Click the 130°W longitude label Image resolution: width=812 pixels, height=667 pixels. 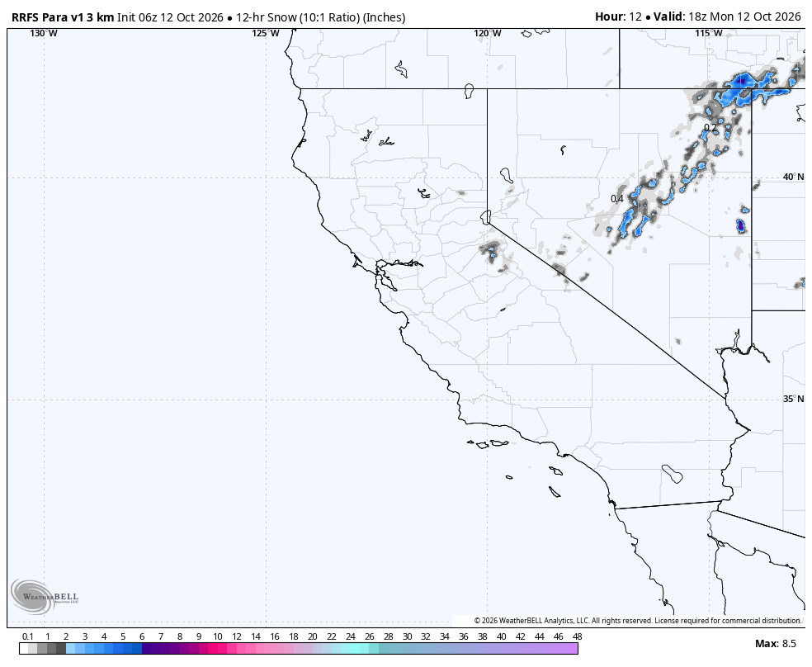pos(44,34)
